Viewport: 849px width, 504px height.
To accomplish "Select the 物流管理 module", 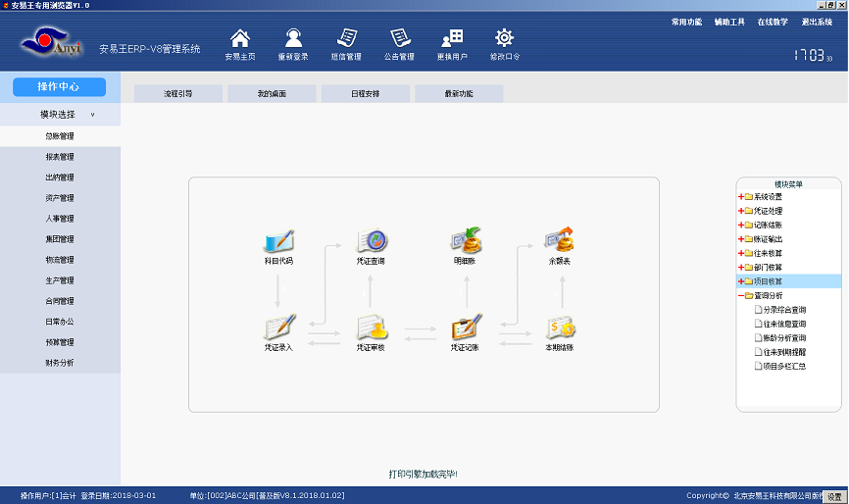I will (60, 260).
